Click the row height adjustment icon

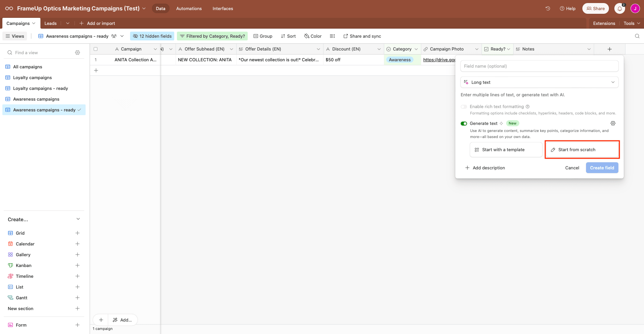pyautogui.click(x=332, y=36)
